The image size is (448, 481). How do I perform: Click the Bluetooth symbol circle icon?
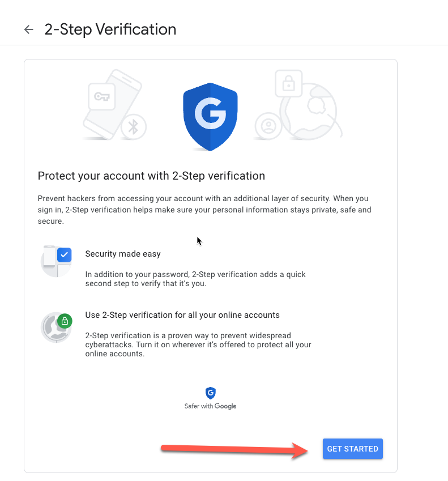134,127
